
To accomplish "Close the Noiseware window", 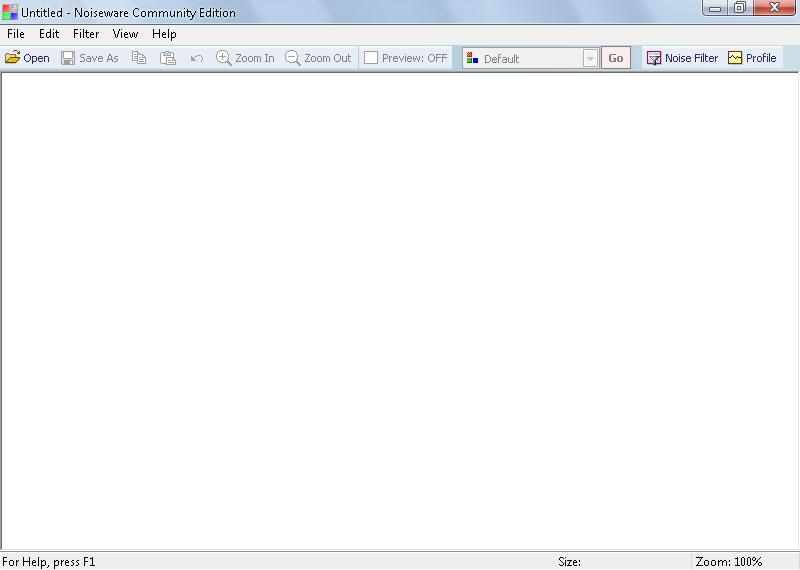I will pyautogui.click(x=774, y=8).
